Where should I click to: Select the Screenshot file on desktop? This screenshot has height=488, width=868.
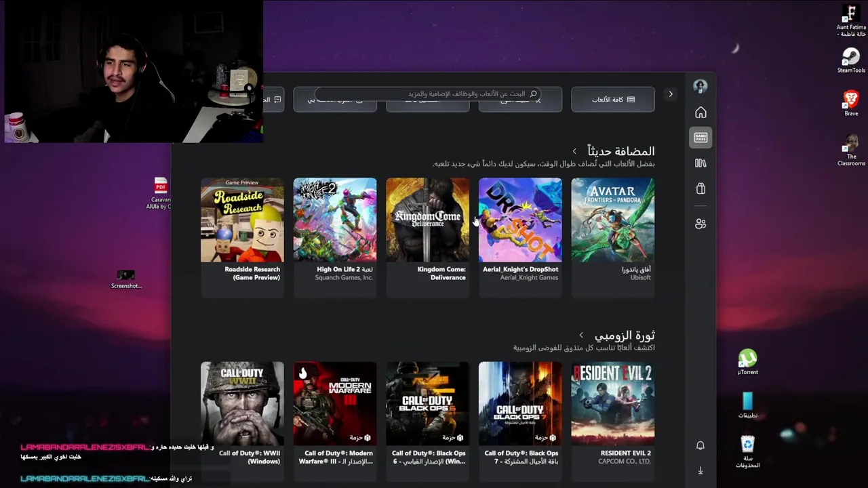click(x=126, y=279)
